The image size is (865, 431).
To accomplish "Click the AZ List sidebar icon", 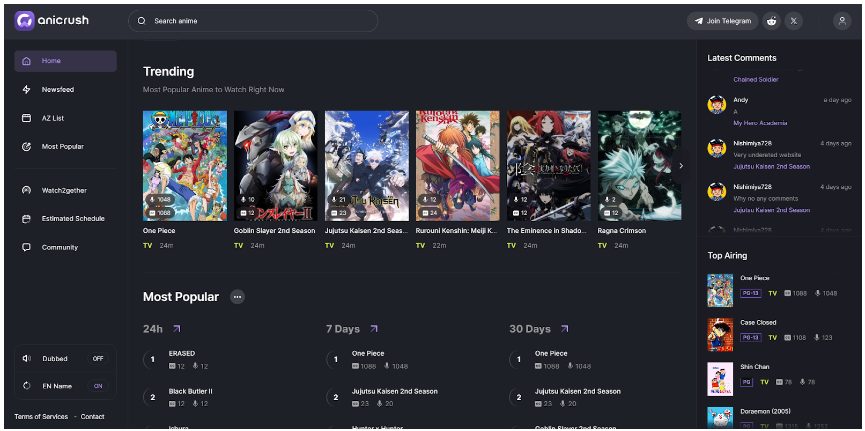I will pyautogui.click(x=26, y=118).
